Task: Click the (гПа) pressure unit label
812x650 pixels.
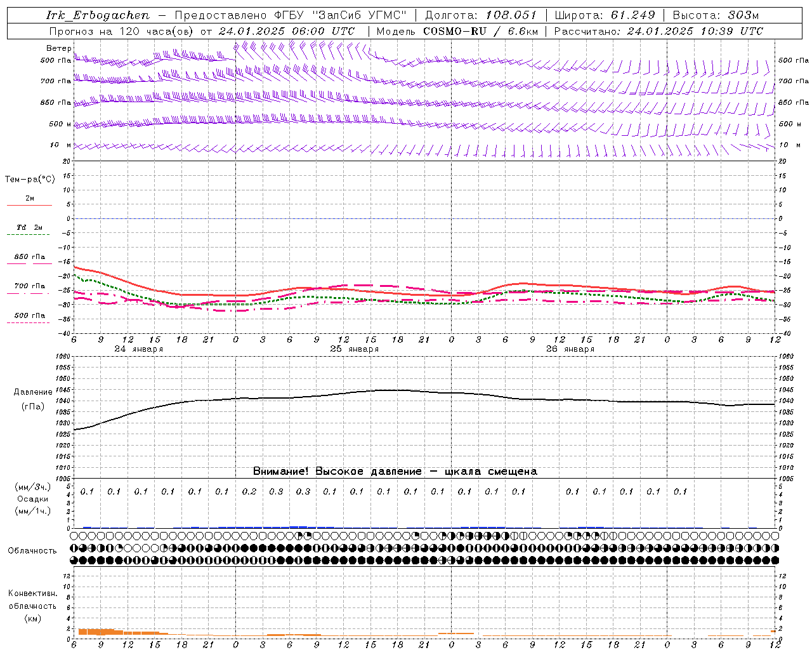Action: coord(33,406)
